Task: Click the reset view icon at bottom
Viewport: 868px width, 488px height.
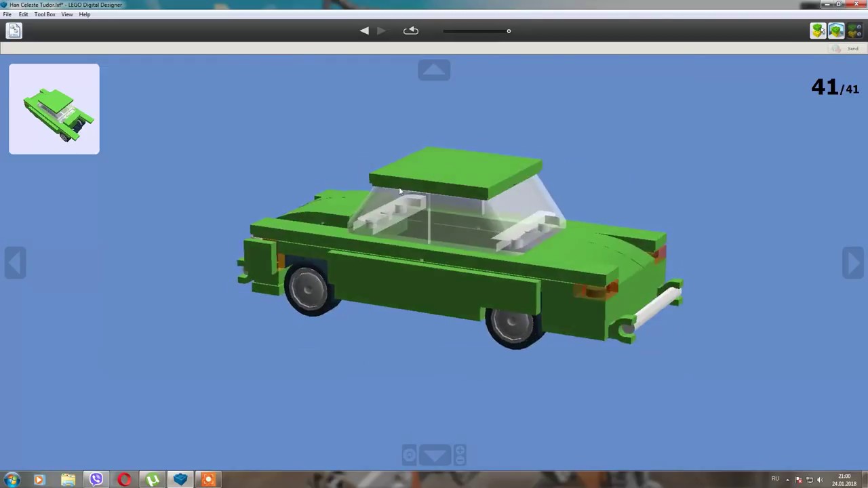Action: [x=409, y=455]
